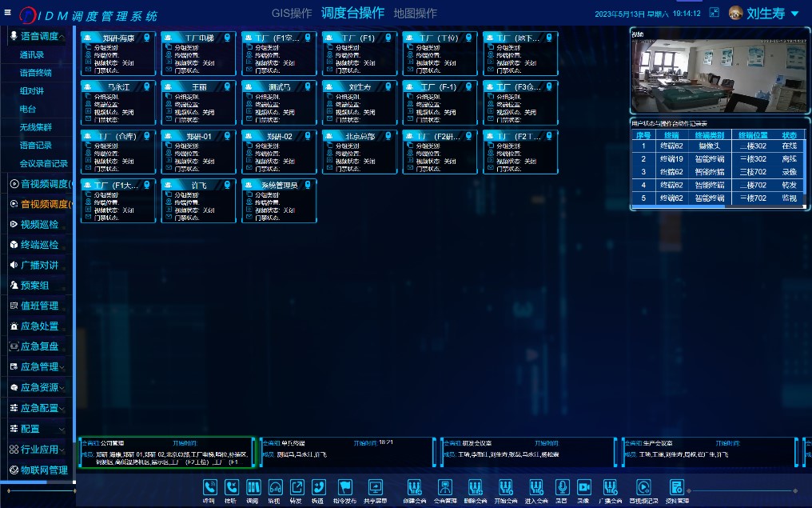Switch to the GIS操作 tab
Screen dimensions: 812x508
click(x=292, y=14)
